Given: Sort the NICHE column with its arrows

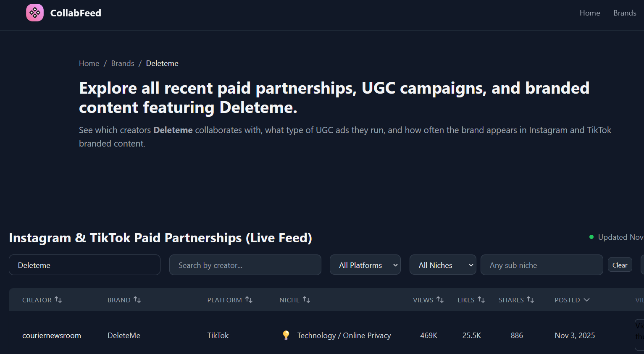Looking at the screenshot, I should click(x=306, y=299).
